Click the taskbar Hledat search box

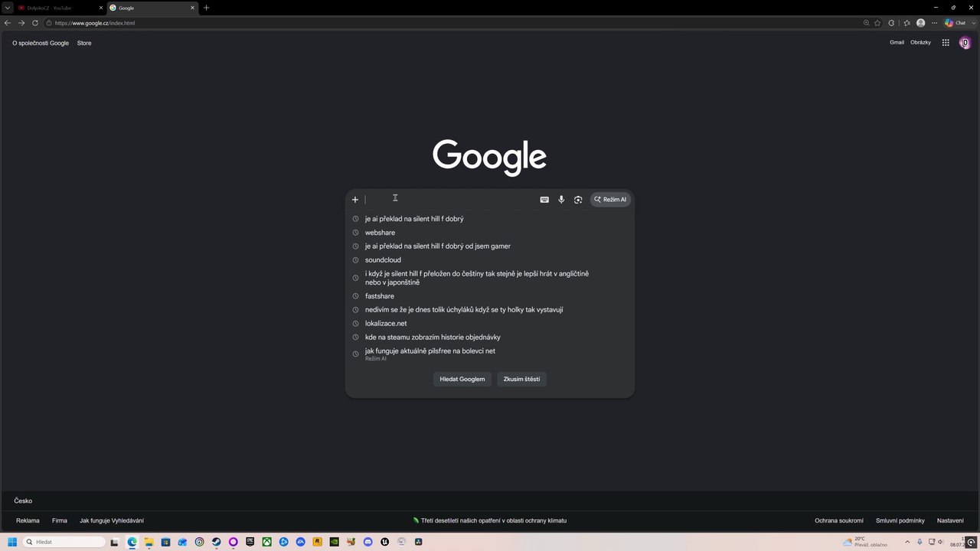(x=64, y=542)
